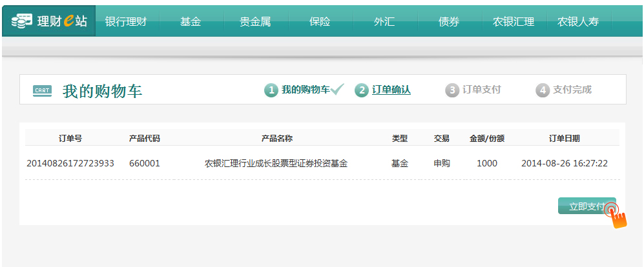Open the 基金 menu tab

(x=191, y=21)
